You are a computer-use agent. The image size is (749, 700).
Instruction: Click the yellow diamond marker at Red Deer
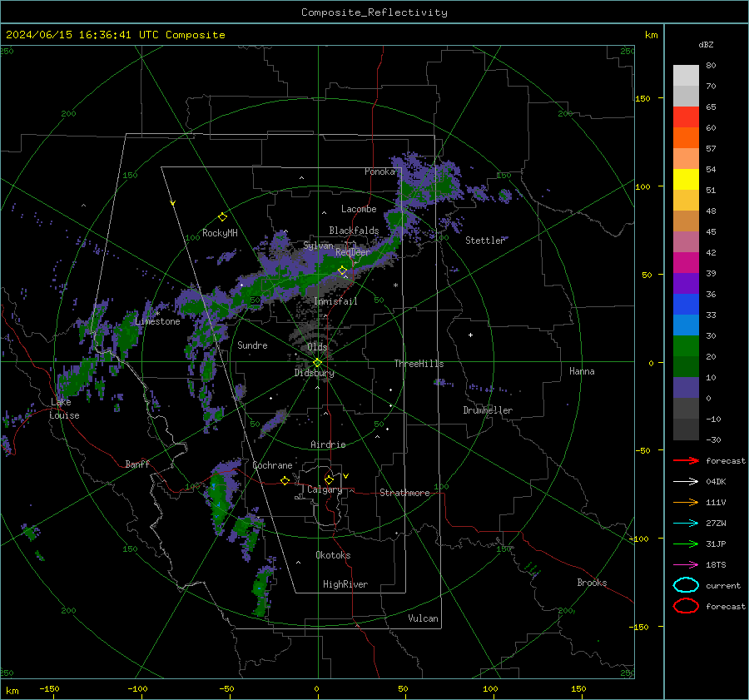tap(342, 271)
